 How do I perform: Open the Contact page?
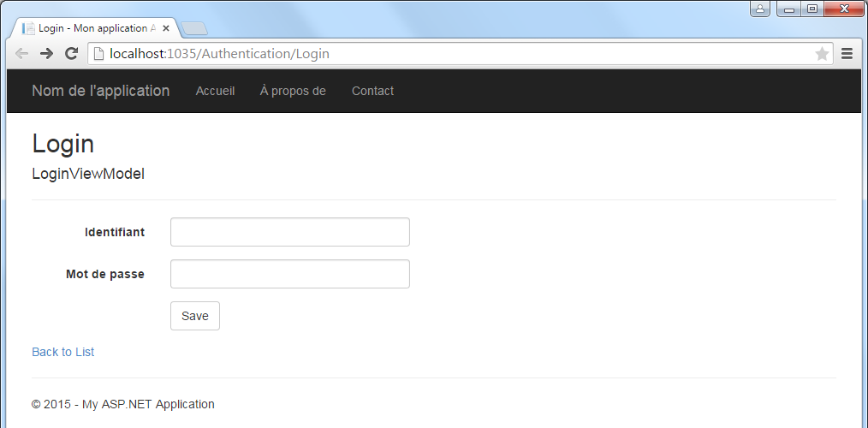[x=372, y=91]
